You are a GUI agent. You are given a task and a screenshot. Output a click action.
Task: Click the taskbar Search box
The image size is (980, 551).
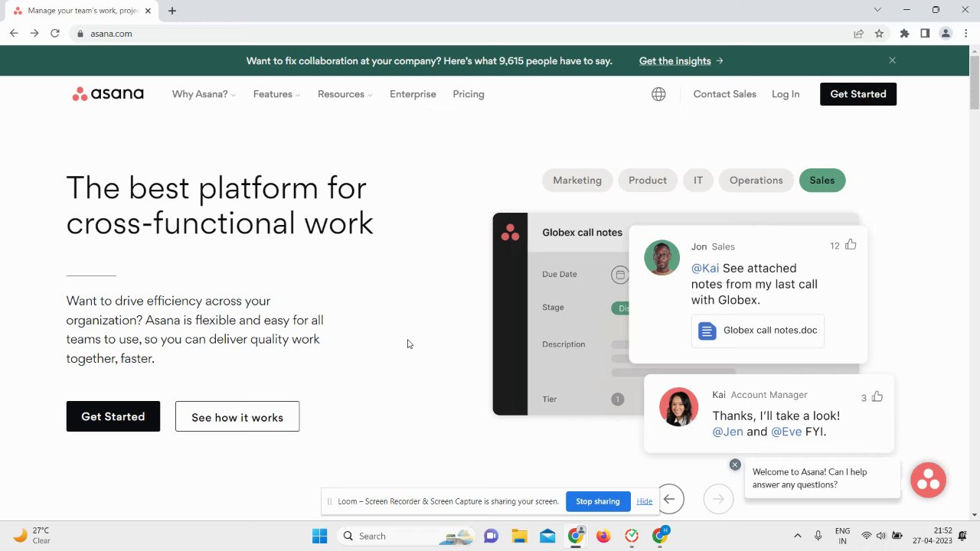tap(405, 536)
